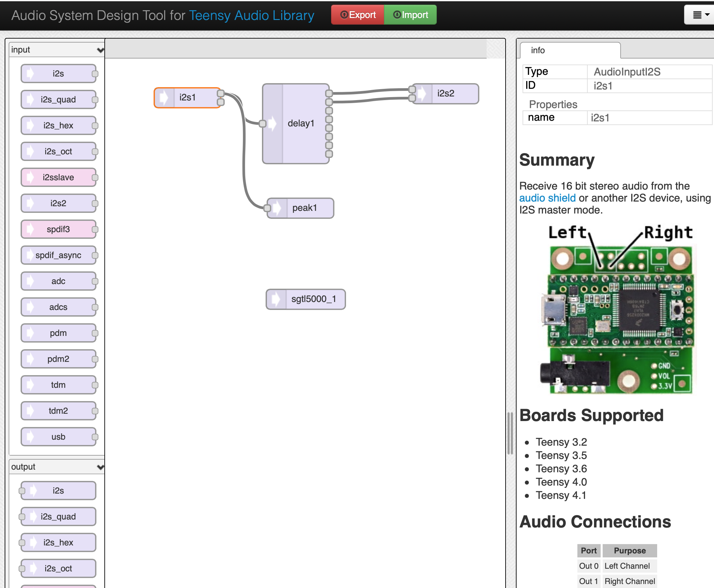Viewport: 714px width, 588px height.
Task: Switch to the info tab
Action: pyautogui.click(x=538, y=50)
